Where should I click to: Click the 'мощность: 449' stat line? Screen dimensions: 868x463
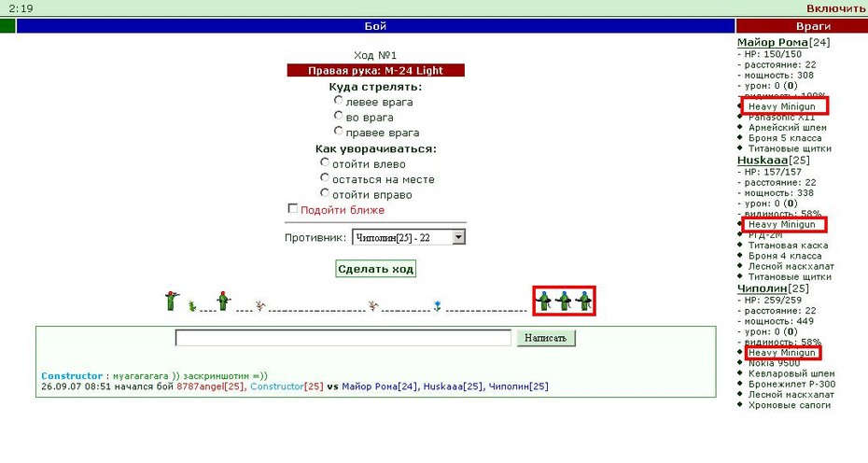(x=779, y=321)
